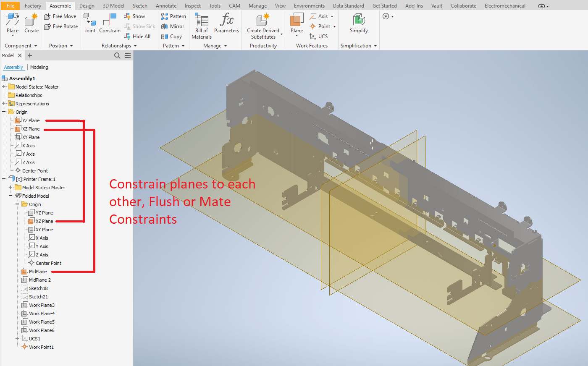Switch to the Sketch ribbon tab
588x366 pixels.
click(140, 6)
